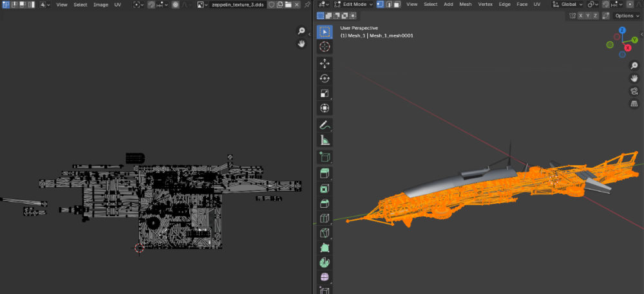The height and width of the screenshot is (294, 644).
Task: Switch perspective/orthographic grid icon
Action: pyautogui.click(x=634, y=104)
